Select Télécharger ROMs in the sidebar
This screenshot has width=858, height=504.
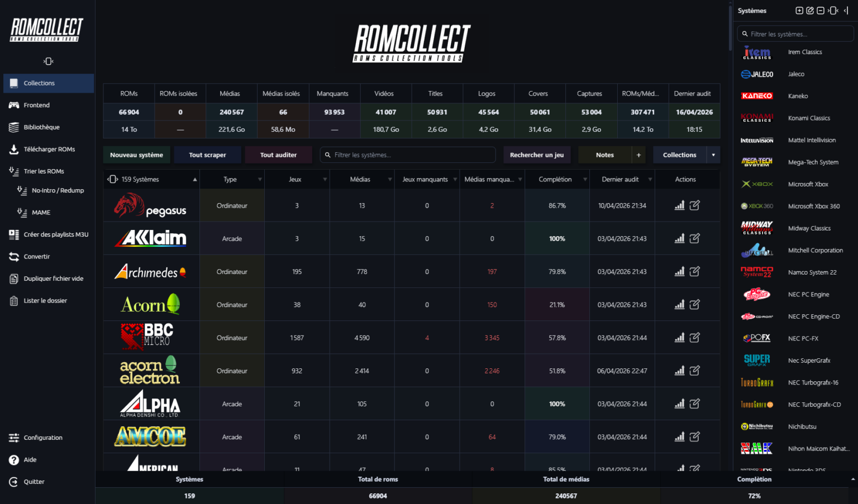[x=49, y=149]
